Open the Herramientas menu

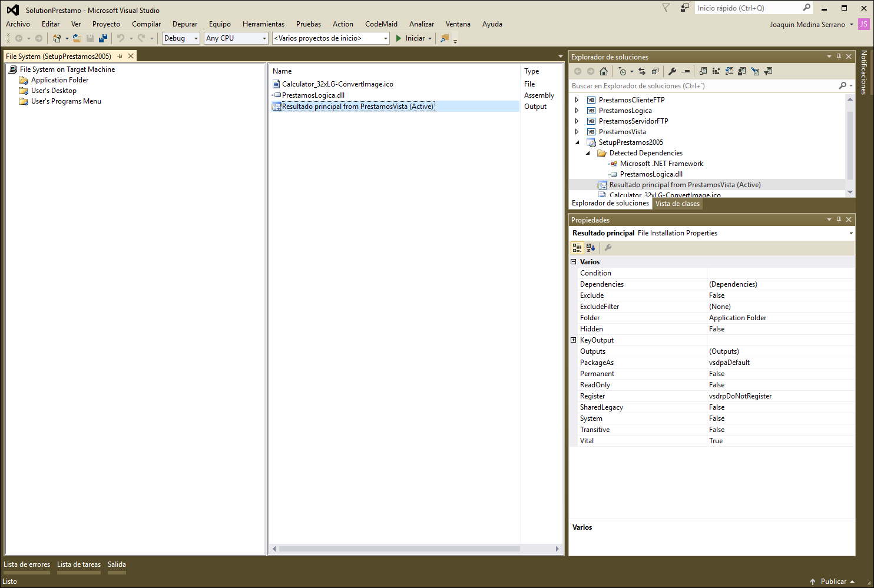263,24
